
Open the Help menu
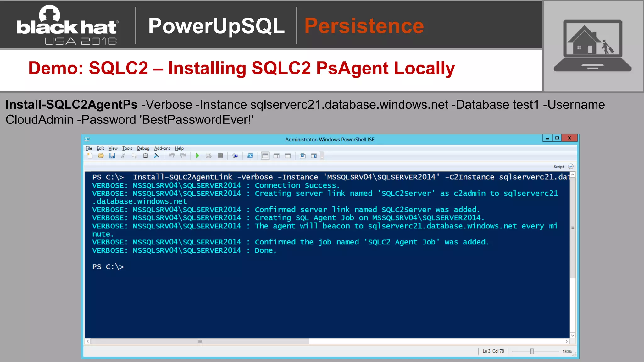179,148
